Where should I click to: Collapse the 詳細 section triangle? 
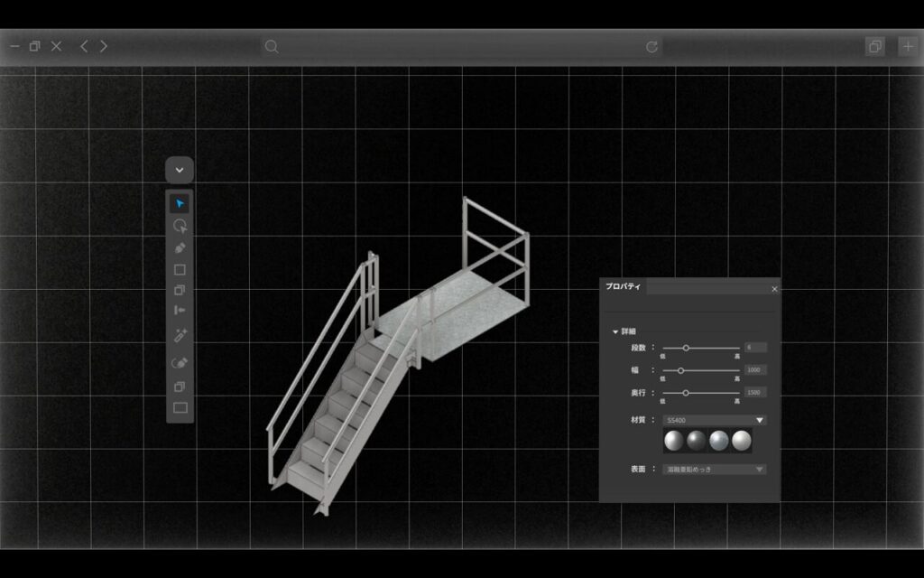click(x=615, y=331)
